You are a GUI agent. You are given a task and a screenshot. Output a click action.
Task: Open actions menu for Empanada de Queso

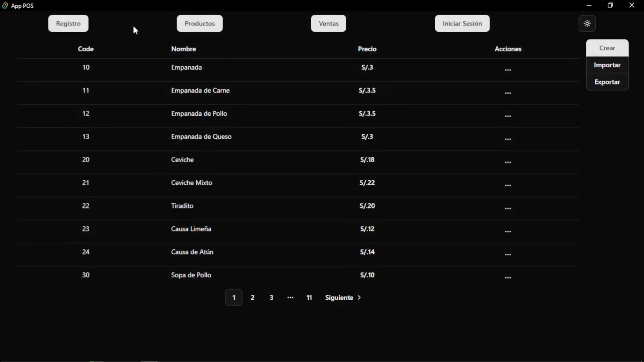pyautogui.click(x=508, y=139)
